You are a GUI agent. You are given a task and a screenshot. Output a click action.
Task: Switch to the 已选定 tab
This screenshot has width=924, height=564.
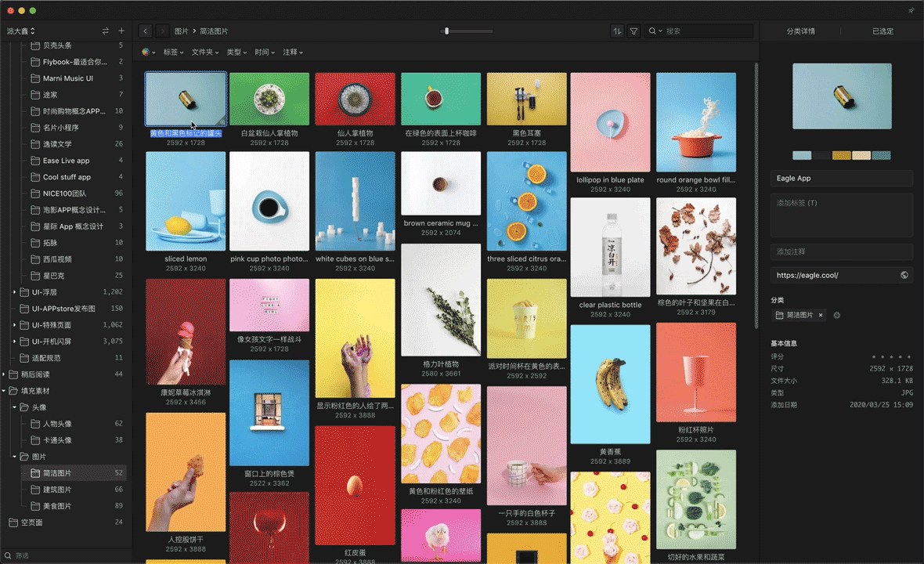(x=882, y=31)
